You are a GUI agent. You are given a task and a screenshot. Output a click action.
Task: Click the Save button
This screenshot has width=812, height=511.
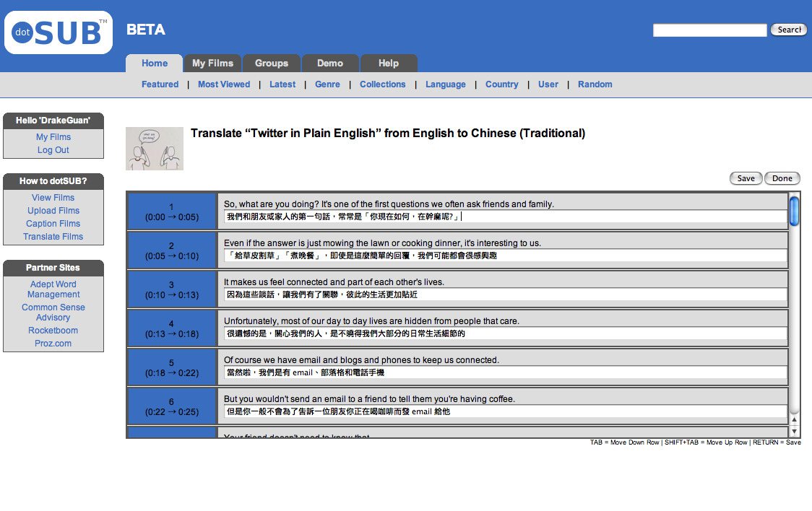(746, 178)
